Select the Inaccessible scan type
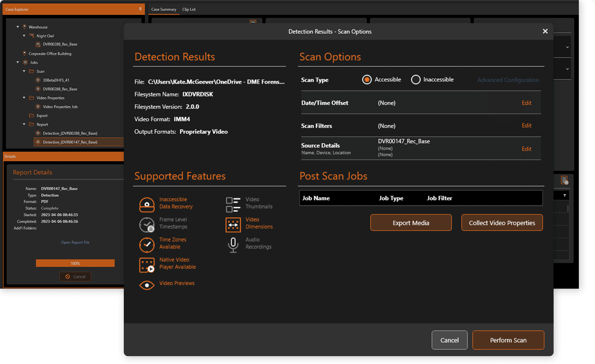This screenshot has width=595, height=364. coord(416,80)
